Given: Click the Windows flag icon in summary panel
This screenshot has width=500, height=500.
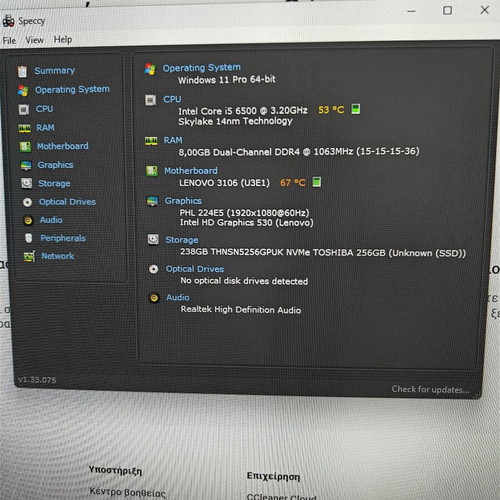Looking at the screenshot, I should point(150,69).
